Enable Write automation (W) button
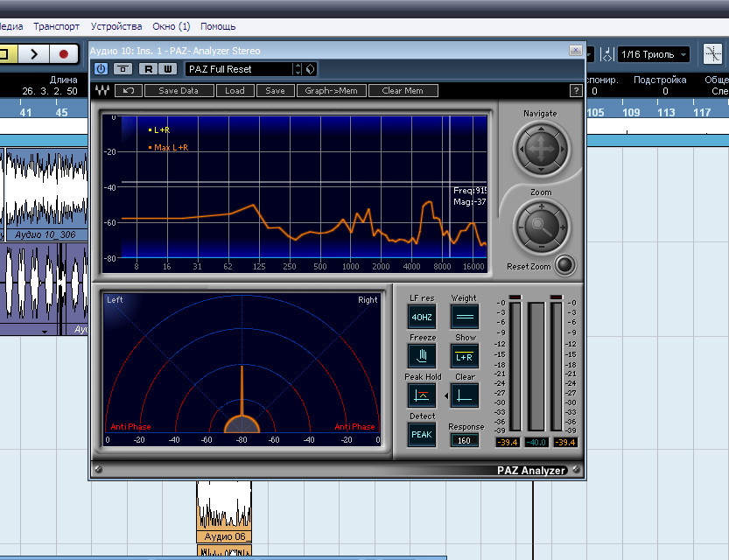 tap(168, 69)
